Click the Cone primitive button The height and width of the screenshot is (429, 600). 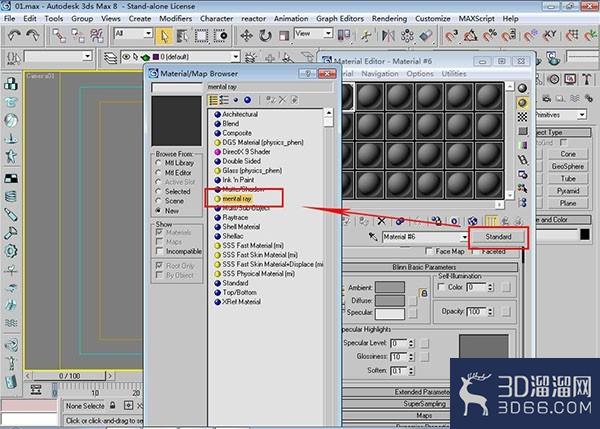pyautogui.click(x=568, y=154)
